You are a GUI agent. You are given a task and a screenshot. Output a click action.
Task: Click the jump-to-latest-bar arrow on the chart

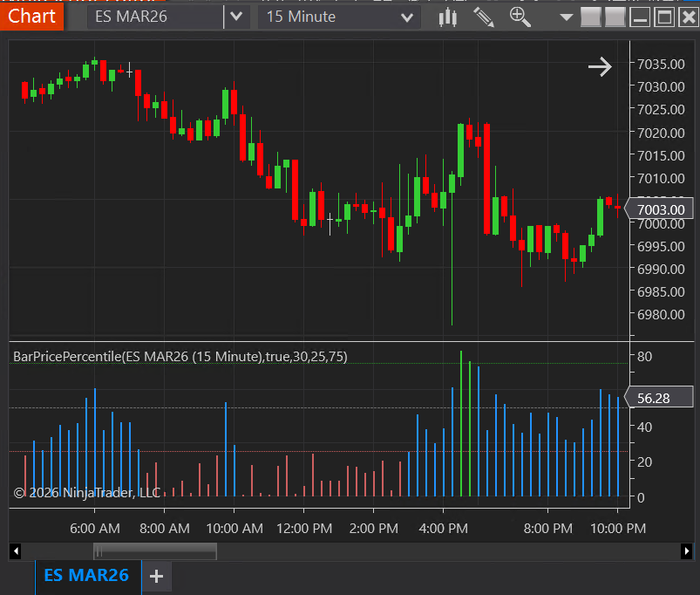pyautogui.click(x=600, y=66)
